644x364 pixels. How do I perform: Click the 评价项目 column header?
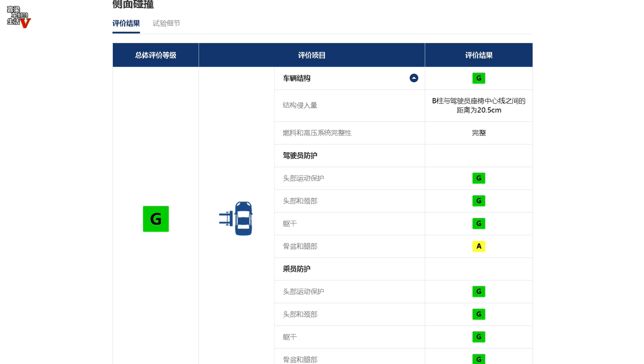[312, 55]
